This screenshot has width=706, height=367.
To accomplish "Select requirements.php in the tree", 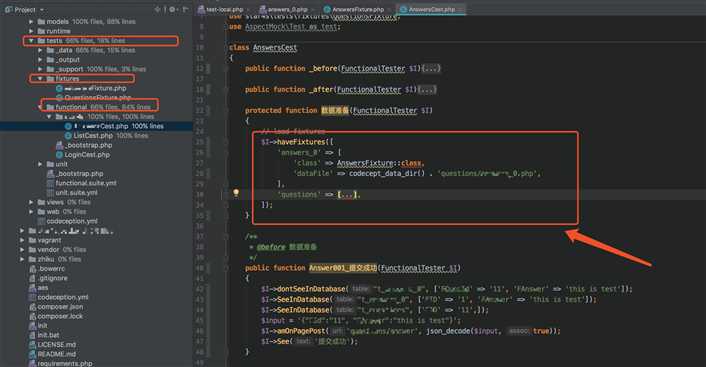I will (65, 363).
